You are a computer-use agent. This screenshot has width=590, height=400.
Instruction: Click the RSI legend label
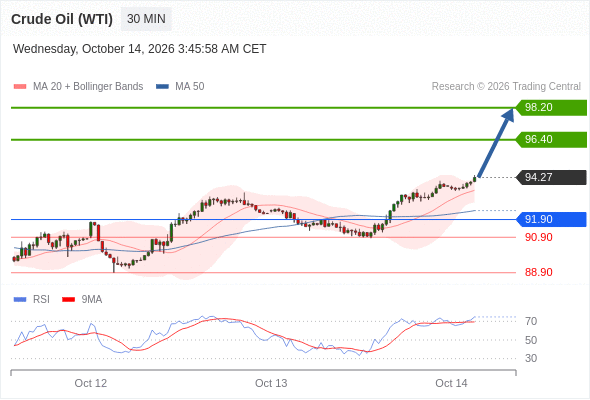pos(41,300)
